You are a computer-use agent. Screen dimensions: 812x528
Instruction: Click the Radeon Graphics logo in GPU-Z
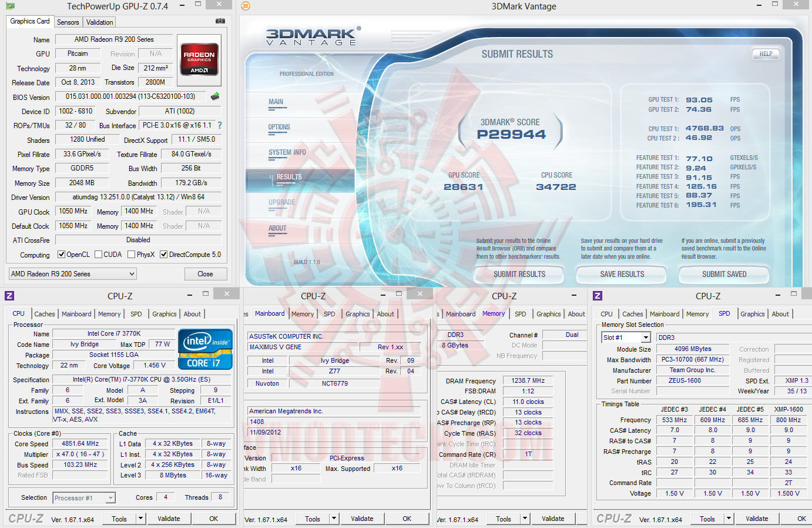click(x=199, y=59)
